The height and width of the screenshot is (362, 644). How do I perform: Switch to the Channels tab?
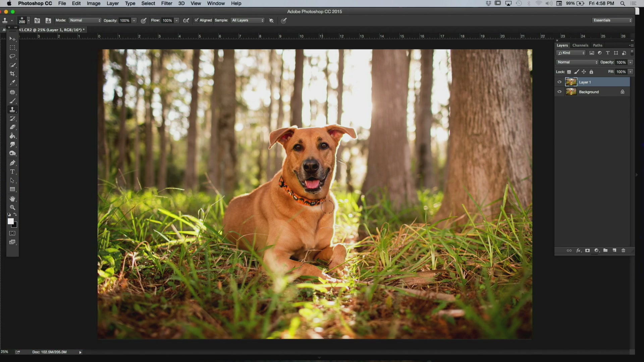coord(580,45)
